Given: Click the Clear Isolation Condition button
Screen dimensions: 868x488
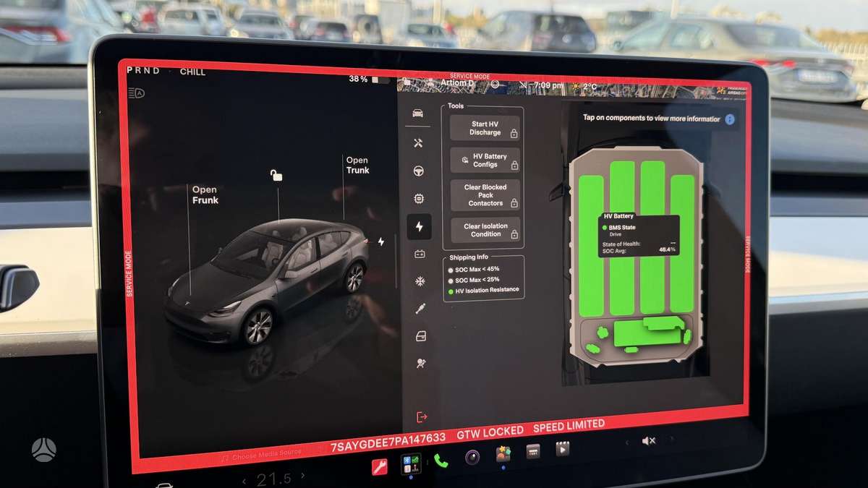Looking at the screenshot, I should (486, 231).
